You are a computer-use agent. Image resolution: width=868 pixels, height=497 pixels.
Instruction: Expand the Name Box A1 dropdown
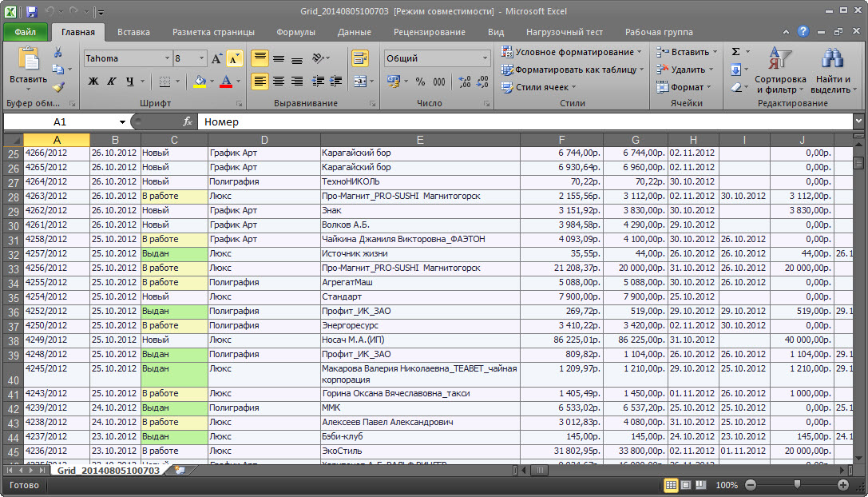[x=122, y=122]
